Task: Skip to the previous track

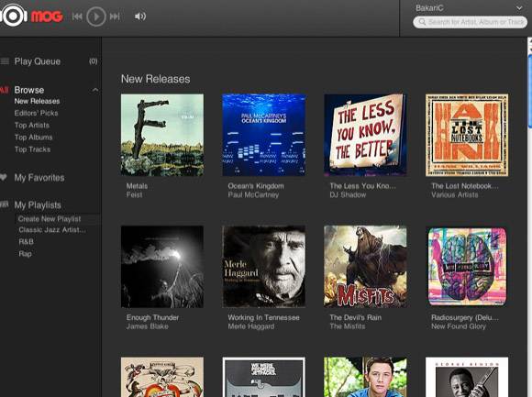Action: pyautogui.click(x=77, y=17)
